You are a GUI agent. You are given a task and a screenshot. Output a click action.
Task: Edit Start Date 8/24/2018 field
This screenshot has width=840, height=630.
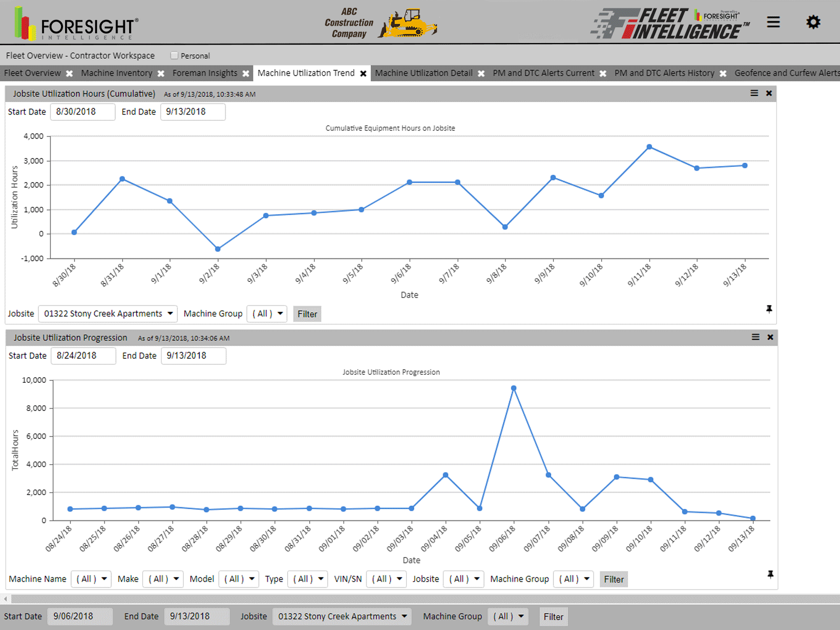(83, 356)
